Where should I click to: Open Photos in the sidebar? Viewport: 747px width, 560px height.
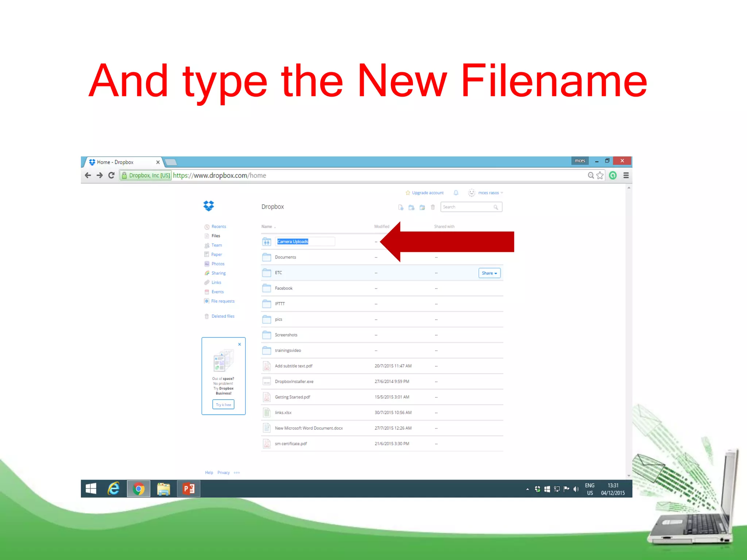coord(218,264)
